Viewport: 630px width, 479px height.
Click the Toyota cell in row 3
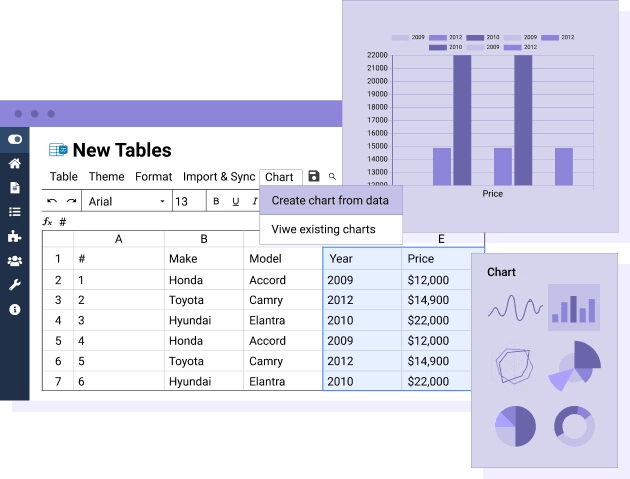pyautogui.click(x=204, y=300)
